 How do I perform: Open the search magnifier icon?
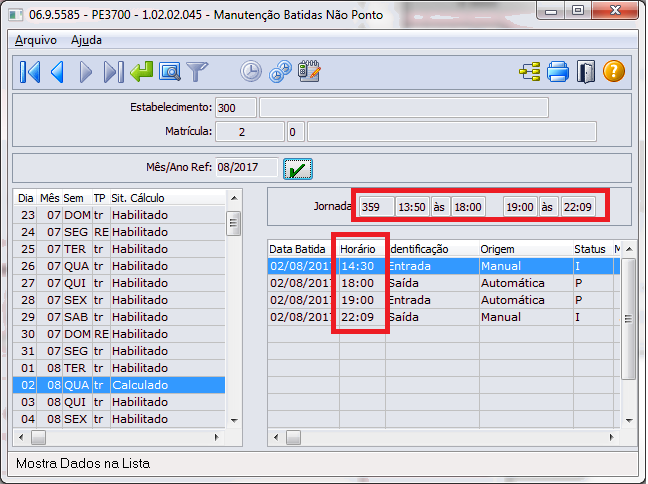click(x=169, y=72)
